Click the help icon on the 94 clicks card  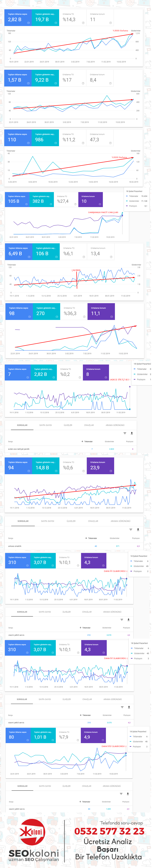29,471
